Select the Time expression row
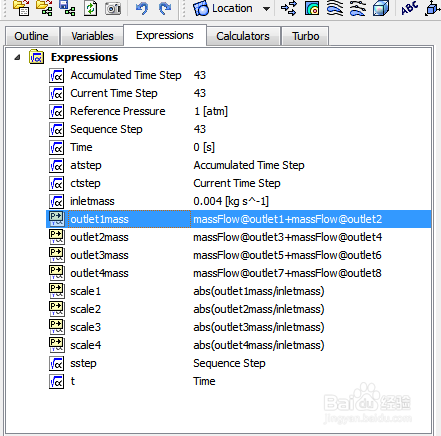Screen dimensions: 441x436 81,147
